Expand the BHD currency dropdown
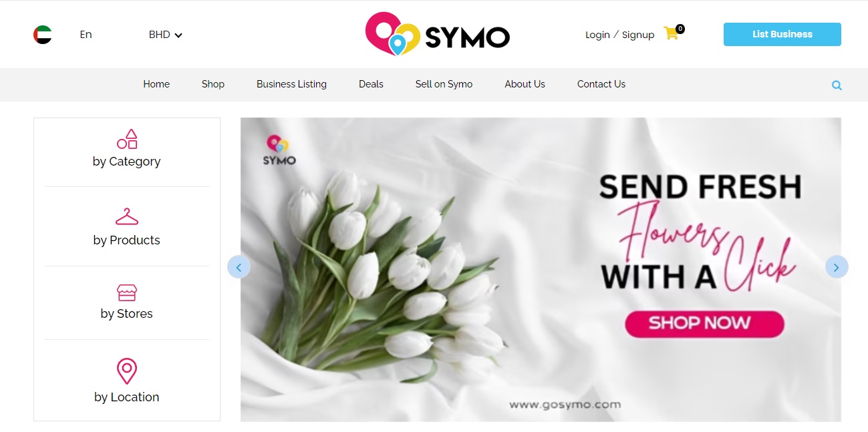This screenshot has height=432, width=868. [x=166, y=35]
